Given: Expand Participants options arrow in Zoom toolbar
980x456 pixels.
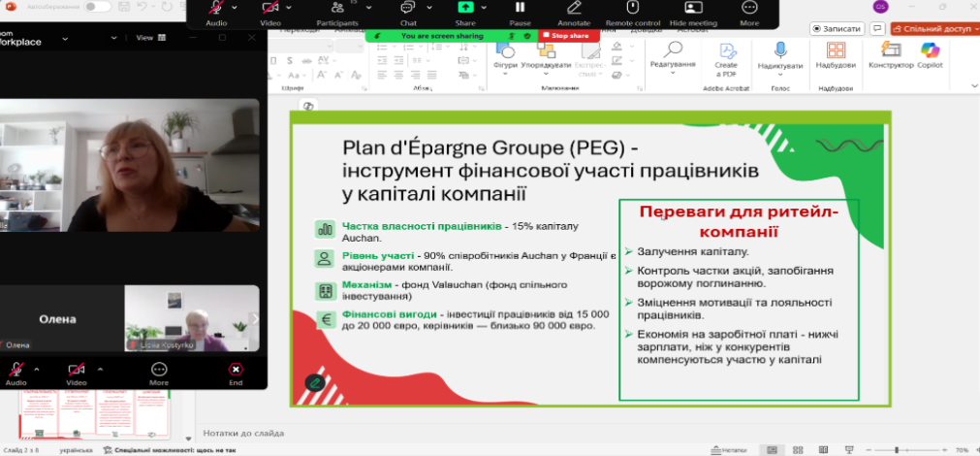Looking at the screenshot, I should pyautogui.click(x=368, y=8).
